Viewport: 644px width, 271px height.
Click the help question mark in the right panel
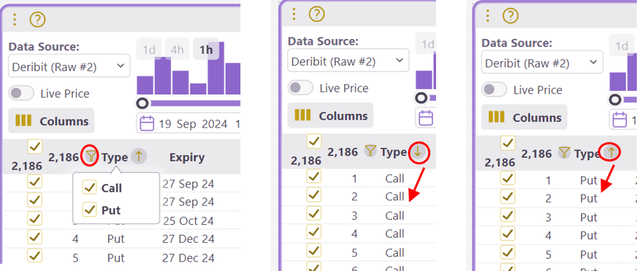click(510, 16)
